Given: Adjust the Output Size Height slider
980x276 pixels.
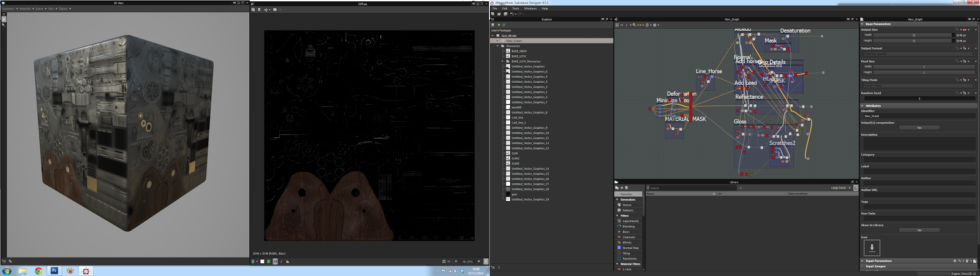Looking at the screenshot, I should tap(914, 40).
